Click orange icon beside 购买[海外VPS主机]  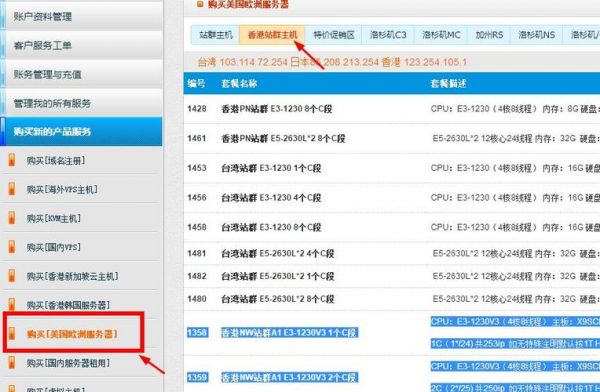[12, 189]
